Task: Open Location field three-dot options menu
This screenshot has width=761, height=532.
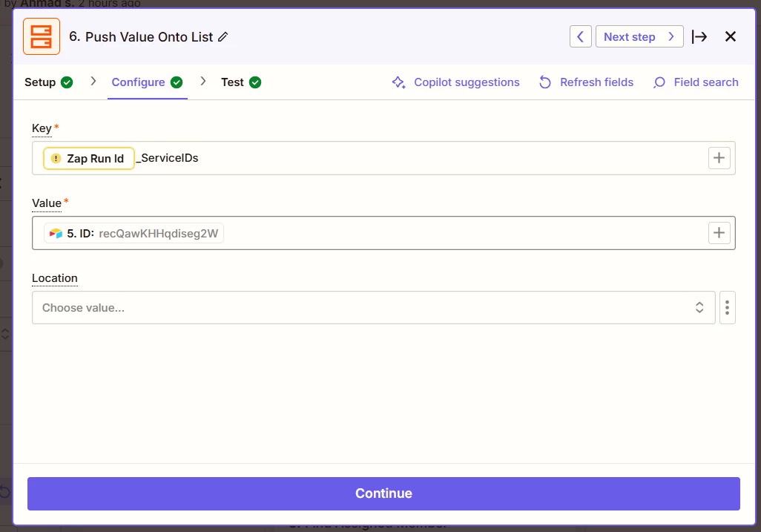Action: [727, 308]
